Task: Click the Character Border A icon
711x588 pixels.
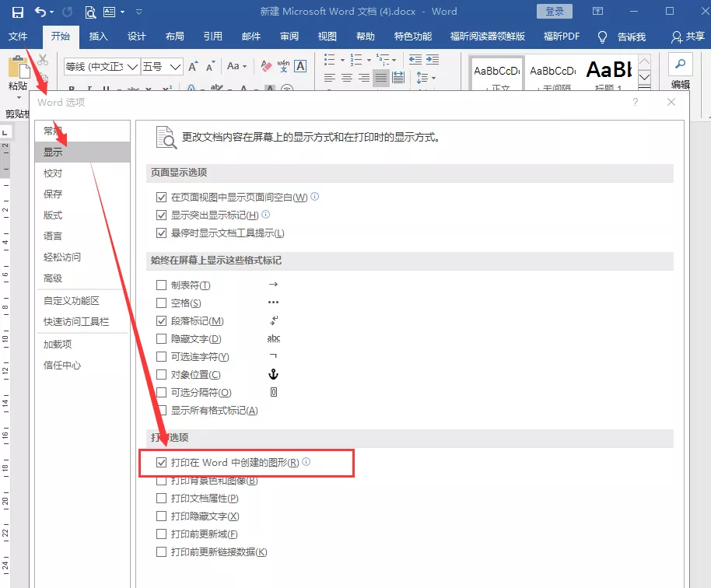Action: 300,66
